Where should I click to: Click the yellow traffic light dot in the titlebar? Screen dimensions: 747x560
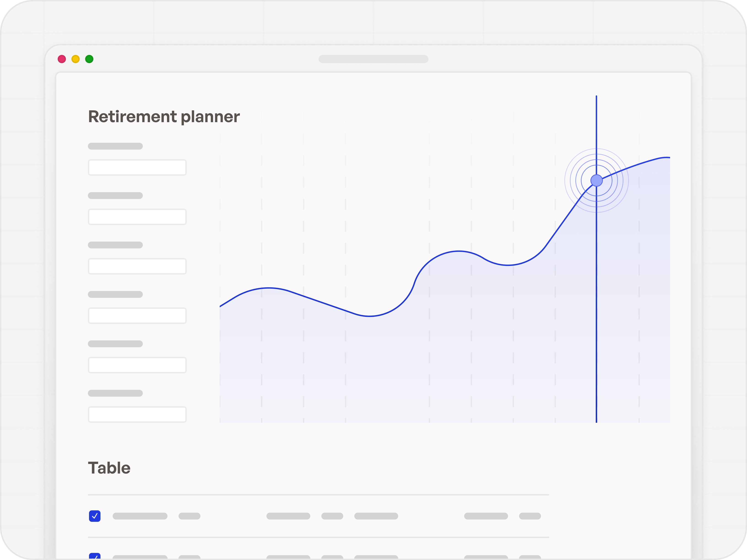[75, 59]
